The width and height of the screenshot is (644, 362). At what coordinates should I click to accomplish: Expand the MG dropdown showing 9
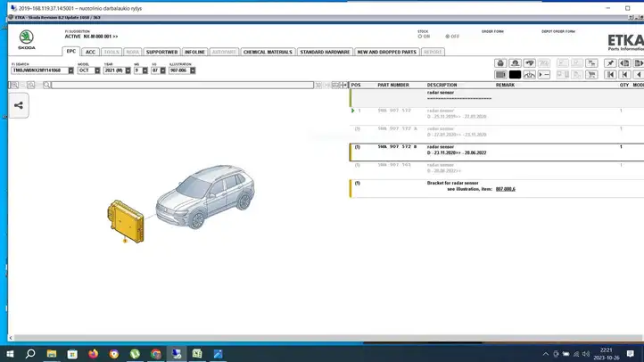[x=145, y=70]
